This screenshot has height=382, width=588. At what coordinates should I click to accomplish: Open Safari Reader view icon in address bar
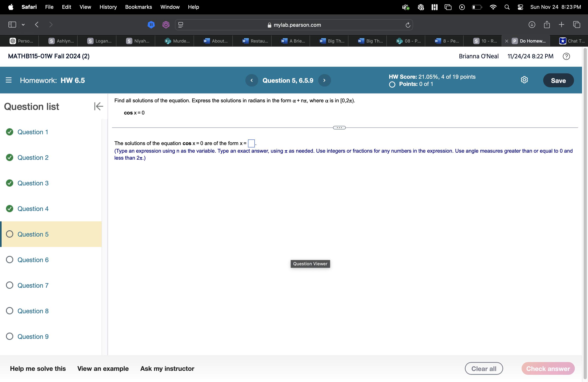coord(181,25)
